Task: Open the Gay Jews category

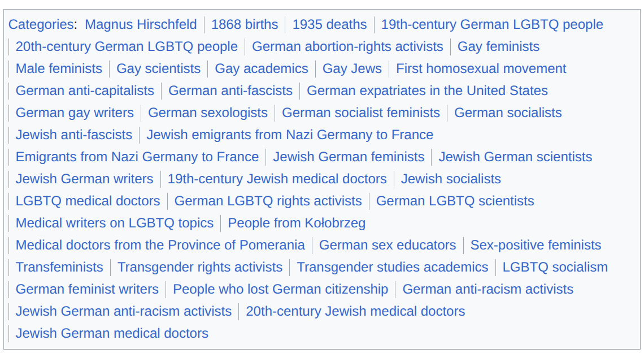Action: (352, 68)
